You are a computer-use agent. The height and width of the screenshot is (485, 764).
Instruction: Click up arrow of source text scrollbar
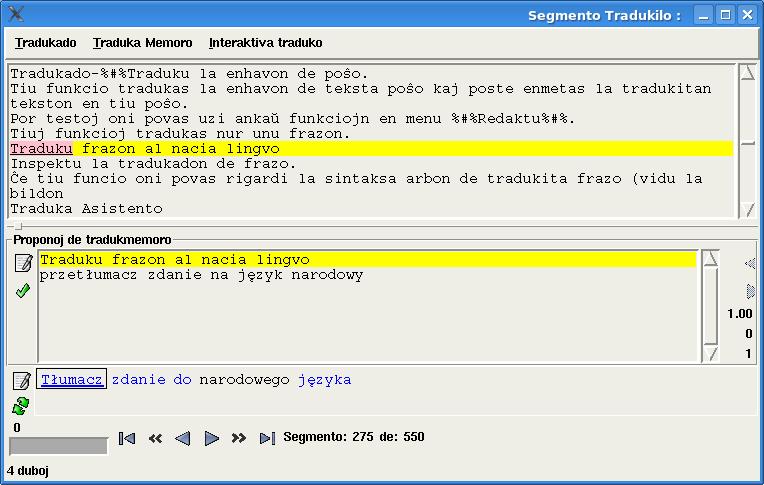click(748, 73)
